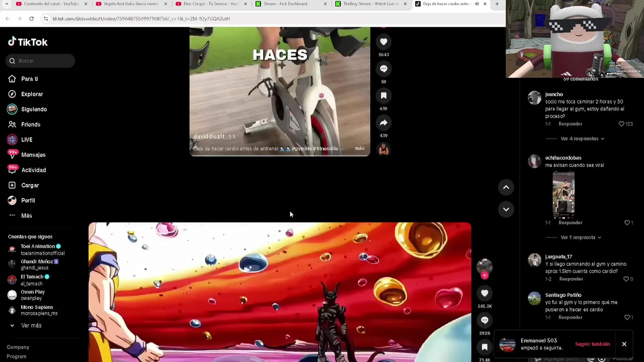644x362 pixels.
Task: Open your Perfil page
Action: click(28, 200)
